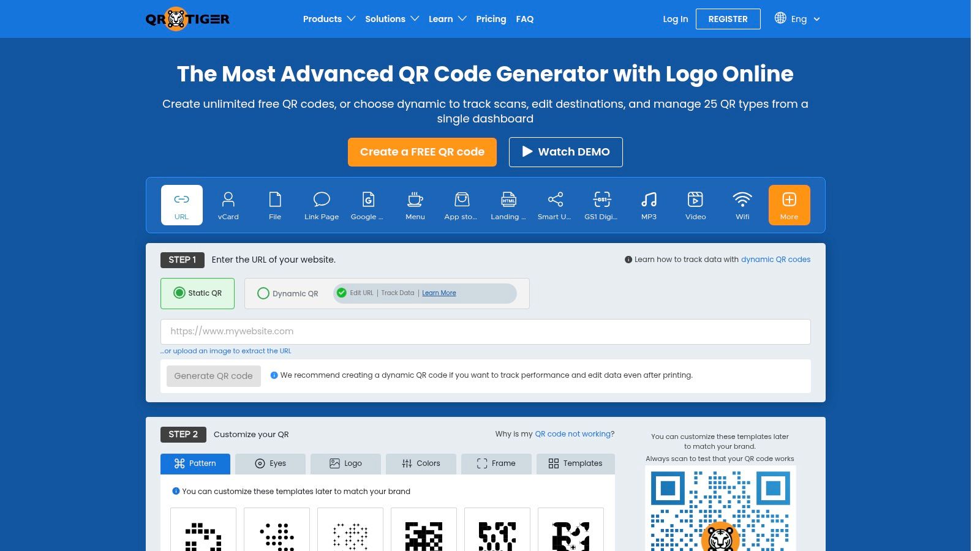Image resolution: width=980 pixels, height=551 pixels.
Task: Switch to the Eyes tab
Action: coord(270,463)
